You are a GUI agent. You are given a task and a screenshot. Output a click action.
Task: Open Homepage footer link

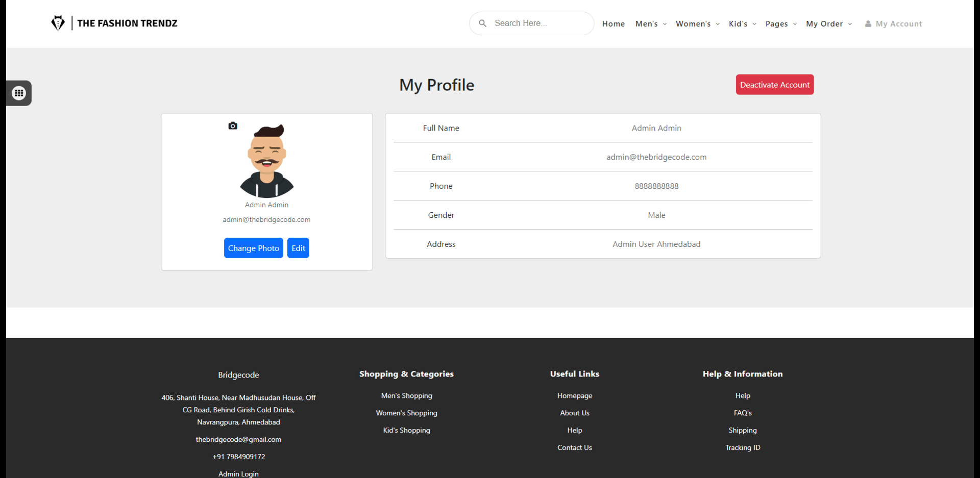575,396
